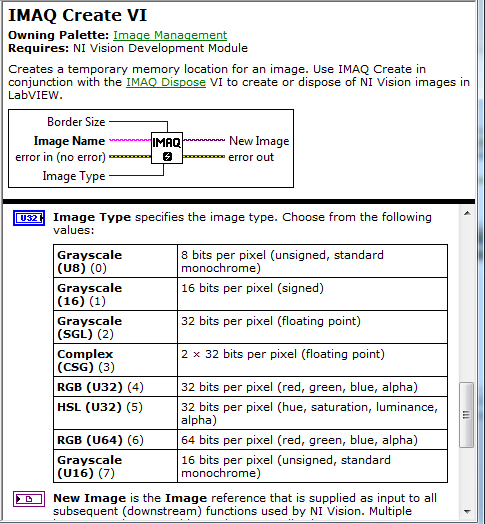Select the HSL (U32) (5) table cell
485x524 pixels.
pyautogui.click(x=115, y=413)
